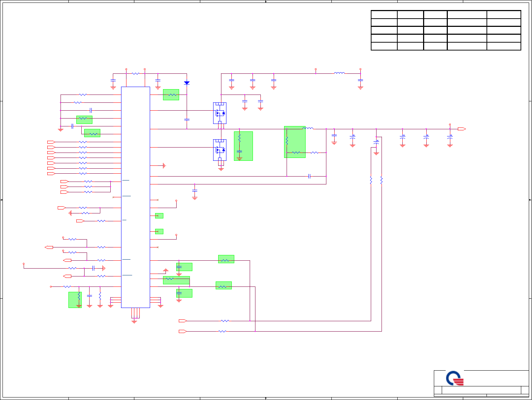The image size is (532, 400).
Task: Select the lower MOSFET transistor symbol
Action: [x=220, y=150]
